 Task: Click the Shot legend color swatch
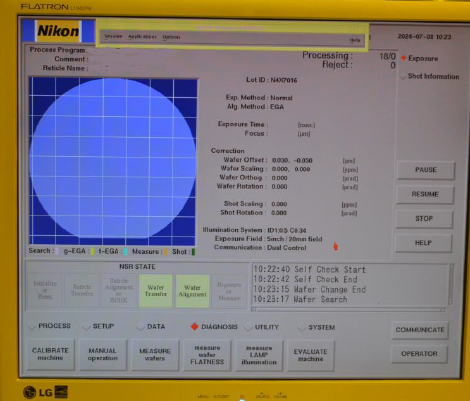coord(193,252)
